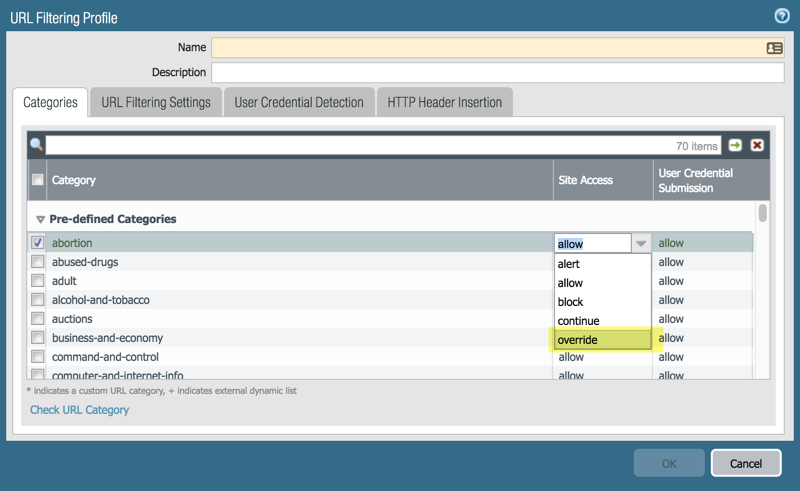800x491 pixels.
Task: Click the help question mark icon
Action: [x=782, y=16]
